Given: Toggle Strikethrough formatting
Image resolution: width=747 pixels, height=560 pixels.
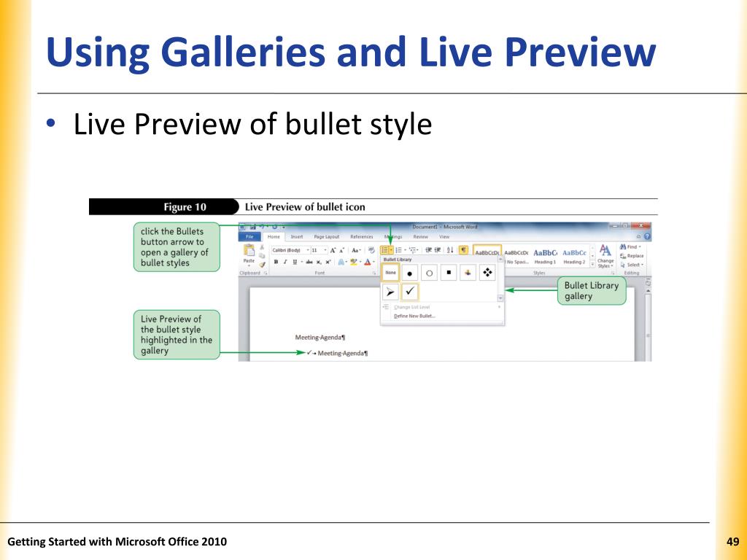Looking at the screenshot, I should pos(309,262).
